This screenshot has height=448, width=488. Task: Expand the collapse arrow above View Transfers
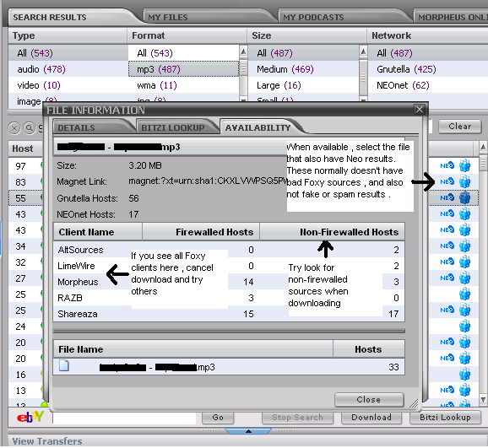[x=248, y=431]
